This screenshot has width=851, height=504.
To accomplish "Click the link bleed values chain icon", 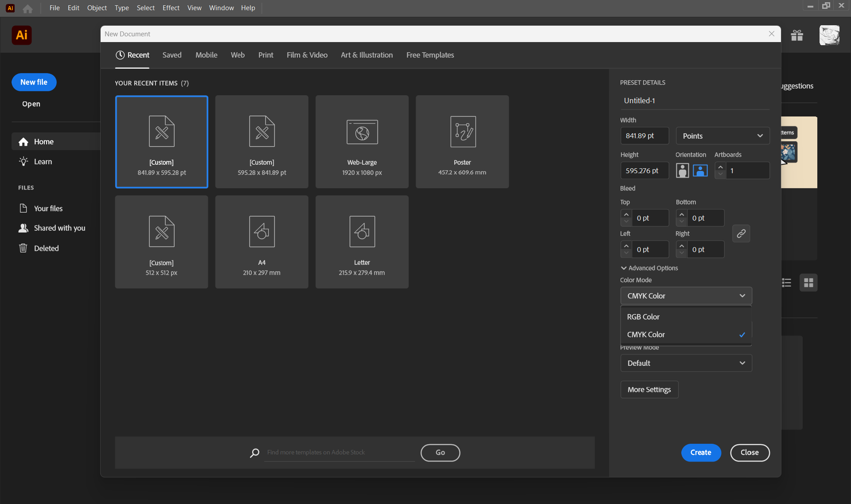I will coord(741,233).
